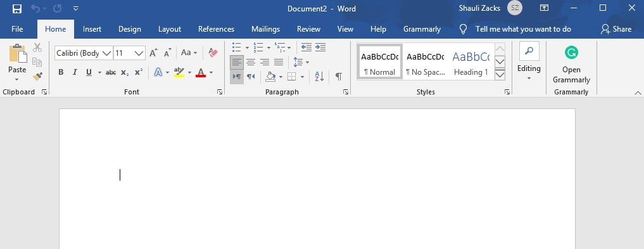The height and width of the screenshot is (249, 644).
Task: Set Right-to-Left text direction
Action: (251, 77)
